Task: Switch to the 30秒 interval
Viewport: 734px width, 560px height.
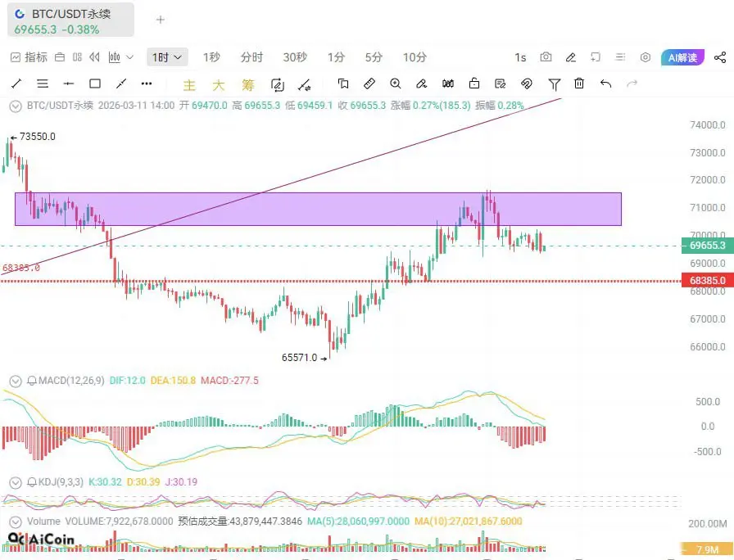Action: [295, 57]
